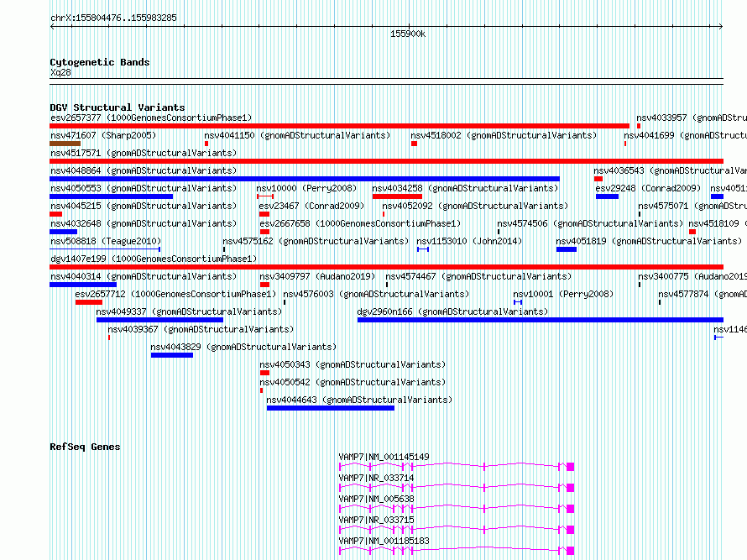Open the nsv4517571 variant label
747x560 pixels.
coord(144,153)
